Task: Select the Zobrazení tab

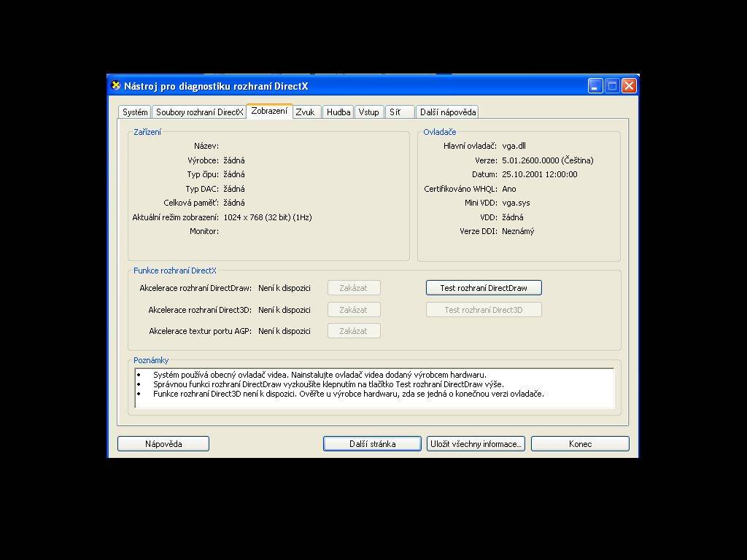Action: [x=269, y=111]
